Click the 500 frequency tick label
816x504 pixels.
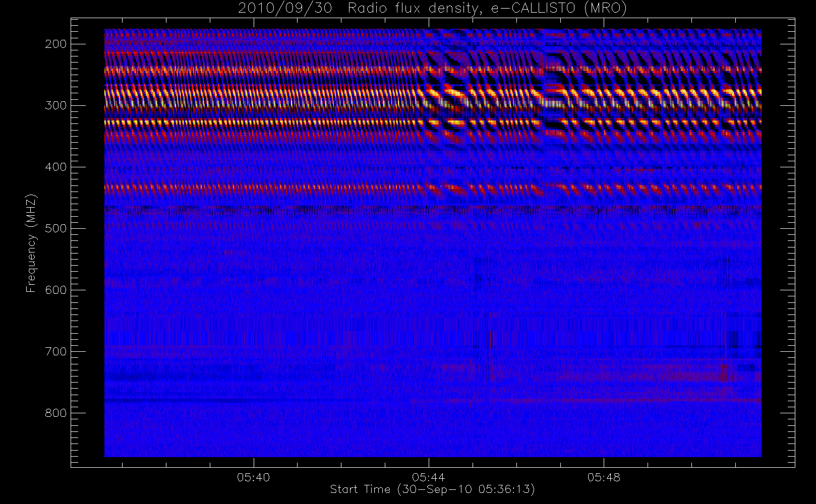[56, 228]
